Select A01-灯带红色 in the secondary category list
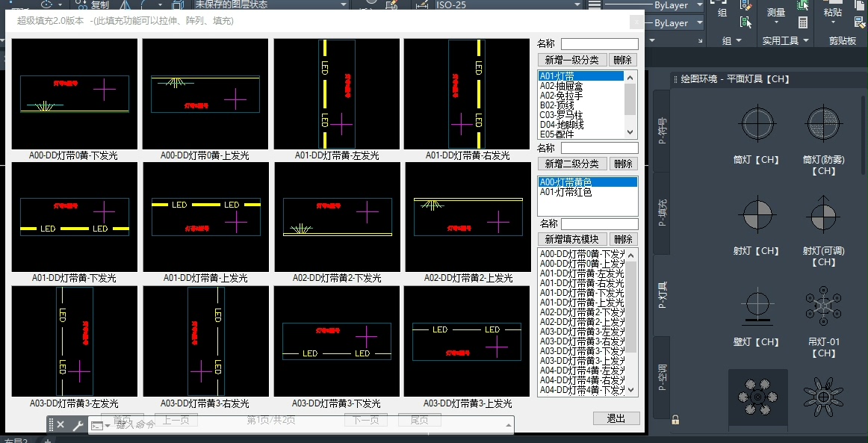Viewport: 868px width, 443px height. pos(565,193)
